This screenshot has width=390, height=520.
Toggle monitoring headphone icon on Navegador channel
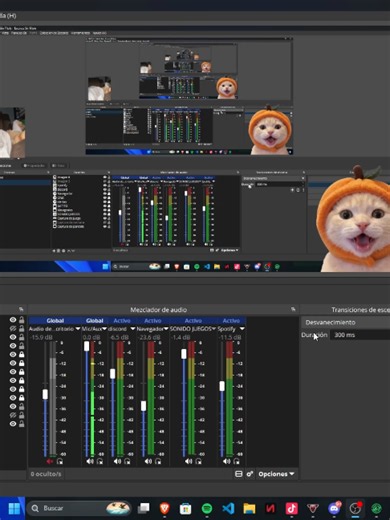[x=158, y=461]
